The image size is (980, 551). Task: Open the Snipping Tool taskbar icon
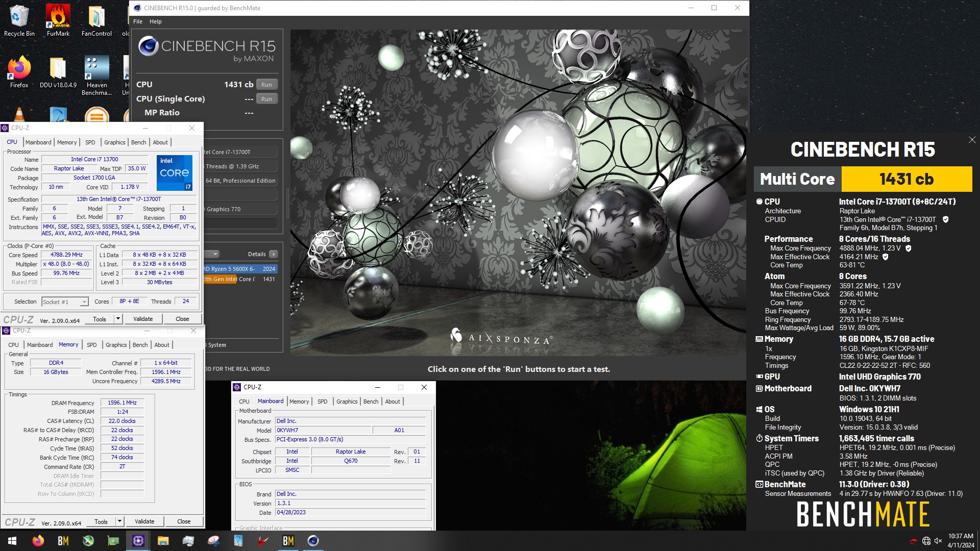(213, 541)
